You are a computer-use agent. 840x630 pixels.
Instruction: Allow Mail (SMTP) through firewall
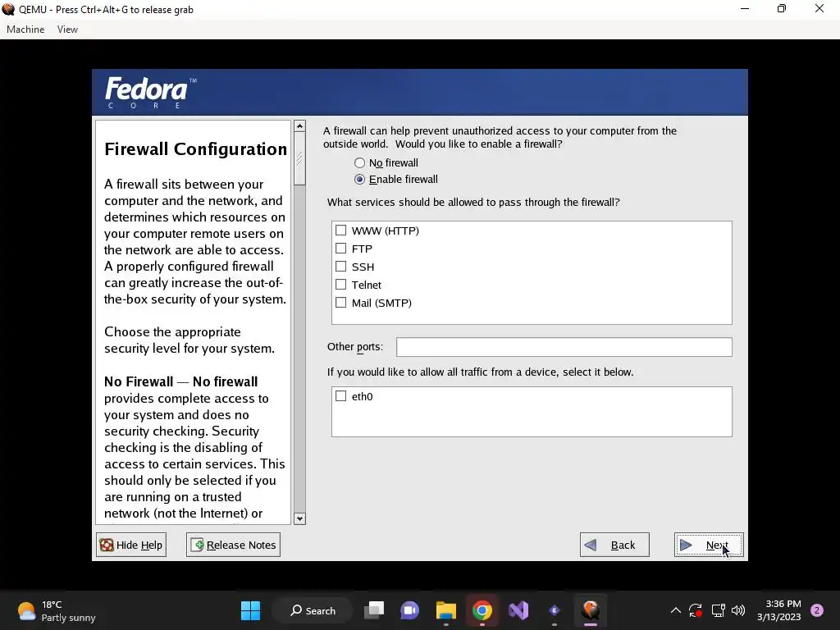point(340,303)
